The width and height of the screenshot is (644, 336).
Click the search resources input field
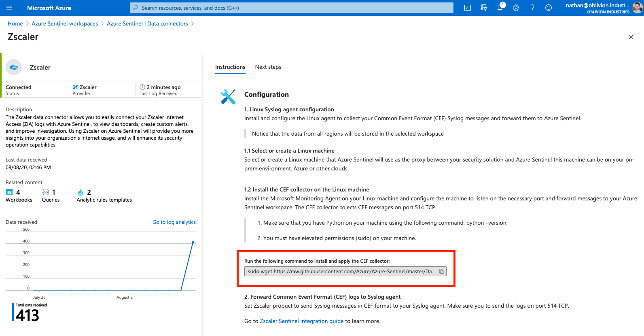(x=291, y=8)
